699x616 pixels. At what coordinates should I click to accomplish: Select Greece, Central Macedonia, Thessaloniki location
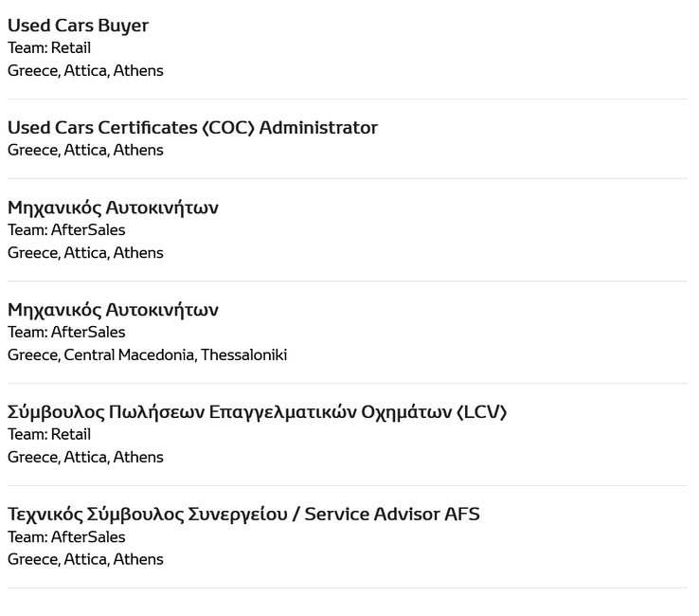[x=147, y=354]
